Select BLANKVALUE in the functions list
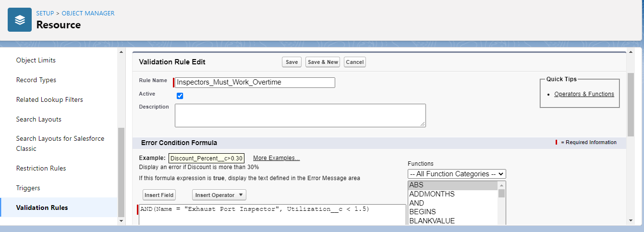 click(x=453, y=221)
